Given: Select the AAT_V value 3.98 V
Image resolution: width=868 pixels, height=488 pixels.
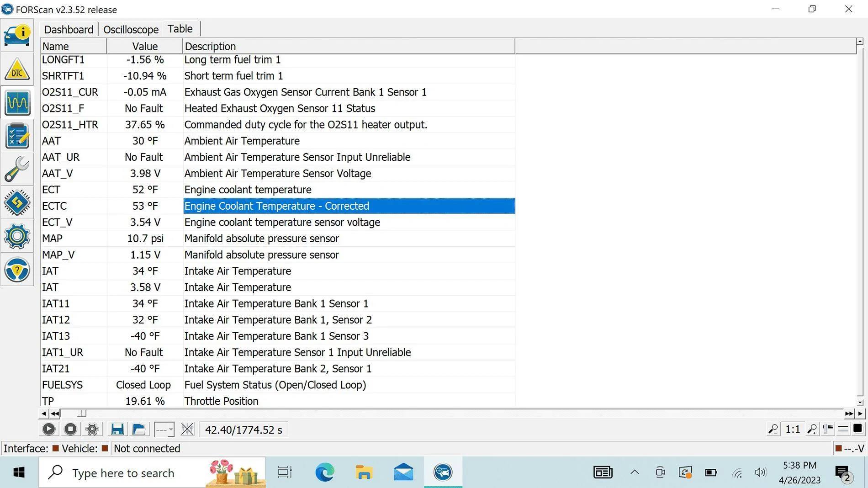Looking at the screenshot, I should pyautogui.click(x=145, y=174).
